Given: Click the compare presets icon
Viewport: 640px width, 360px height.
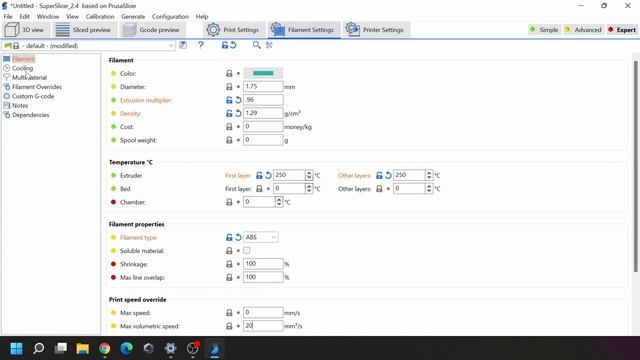Looking at the screenshot, I should click(x=269, y=45).
